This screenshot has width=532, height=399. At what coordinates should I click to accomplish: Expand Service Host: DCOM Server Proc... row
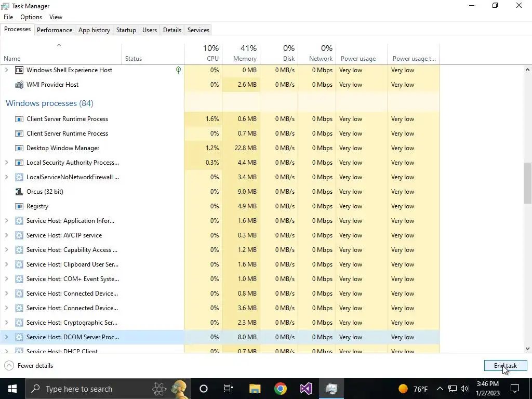pyautogui.click(x=6, y=337)
